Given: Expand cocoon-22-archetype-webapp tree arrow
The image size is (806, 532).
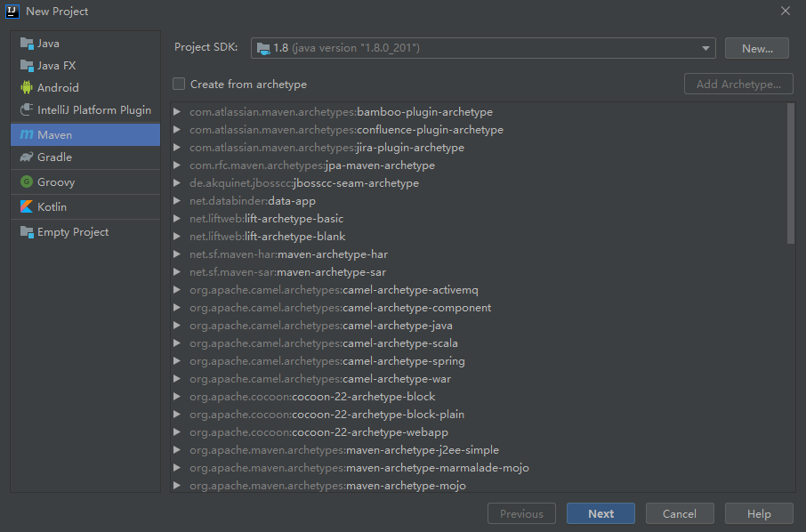Looking at the screenshot, I should point(177,431).
